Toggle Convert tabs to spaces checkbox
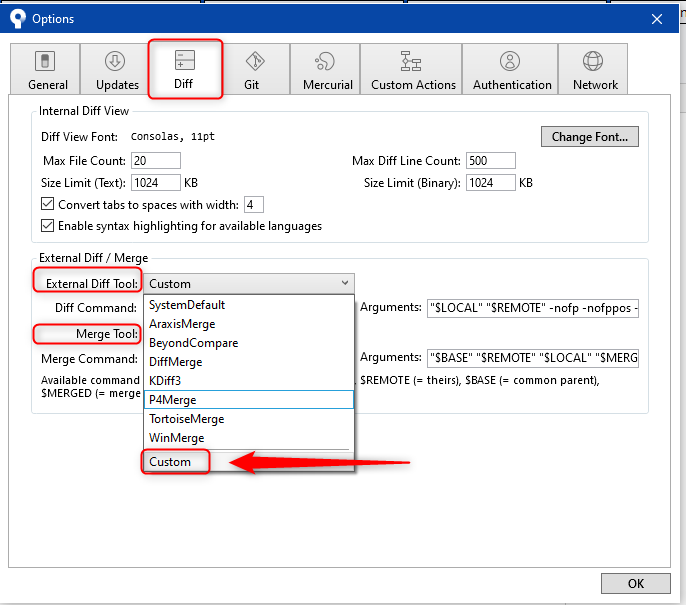The height and width of the screenshot is (605, 686). coord(47,205)
